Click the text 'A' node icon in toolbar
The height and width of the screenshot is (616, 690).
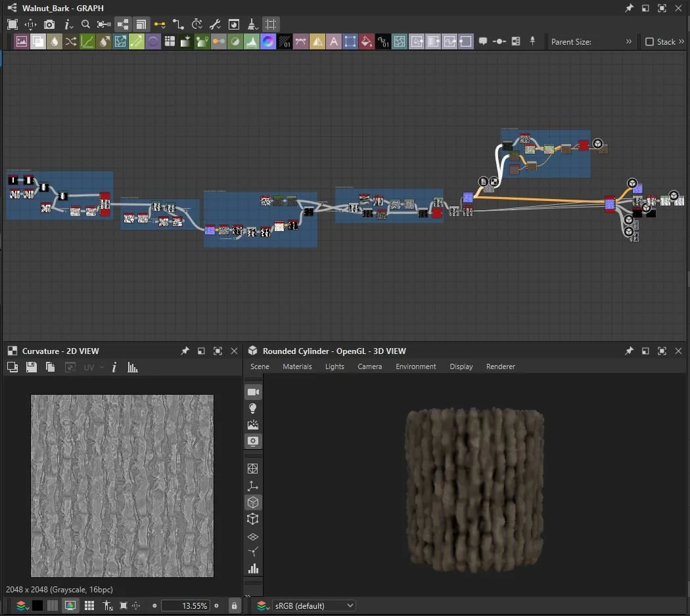pyautogui.click(x=334, y=41)
